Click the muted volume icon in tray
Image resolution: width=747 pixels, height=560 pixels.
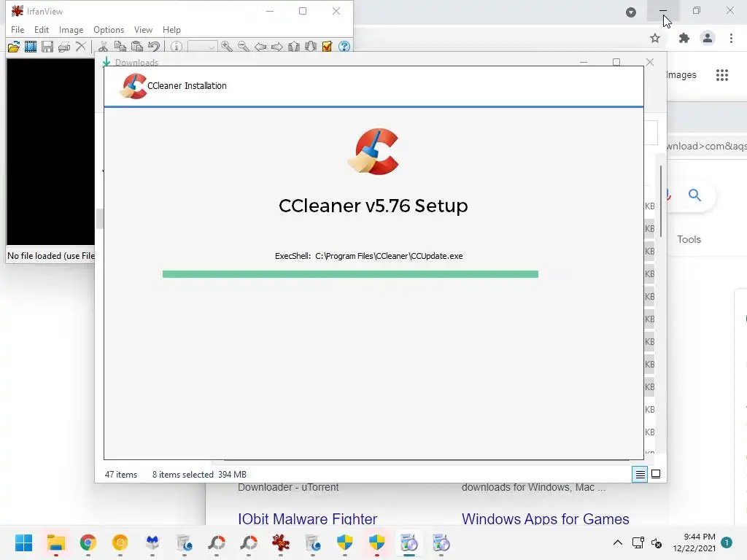click(x=657, y=542)
